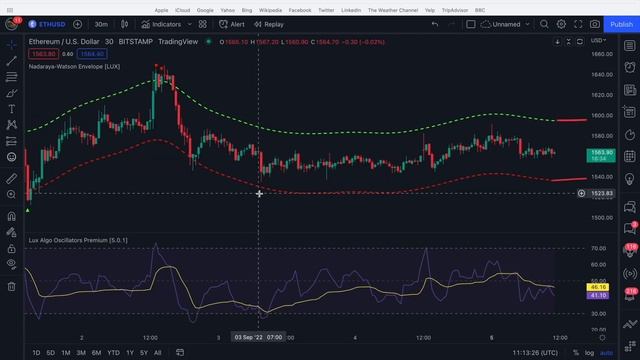The height and width of the screenshot is (360, 640).
Task: Toggle percent scale mode
Action: [576, 353]
